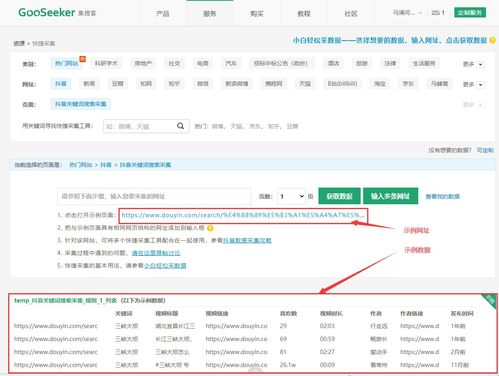This screenshot has width=499, height=376.
Task: Select the 知网 website filter
Action: click(146, 84)
